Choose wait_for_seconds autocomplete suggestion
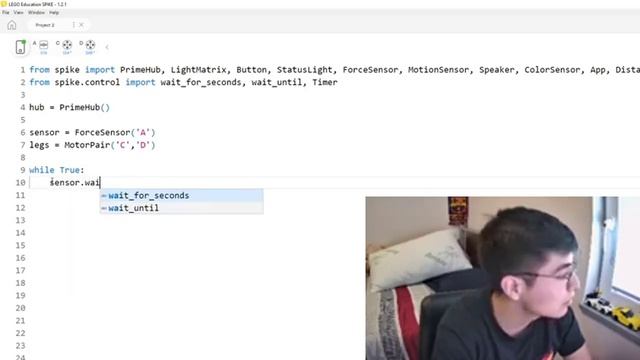 tap(182, 196)
